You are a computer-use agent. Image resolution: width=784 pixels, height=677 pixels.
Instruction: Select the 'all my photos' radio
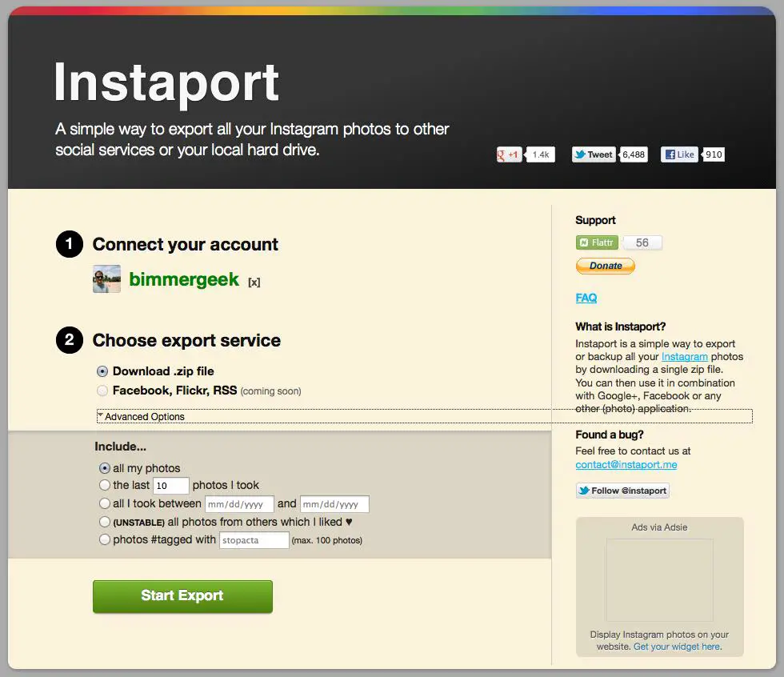point(105,468)
